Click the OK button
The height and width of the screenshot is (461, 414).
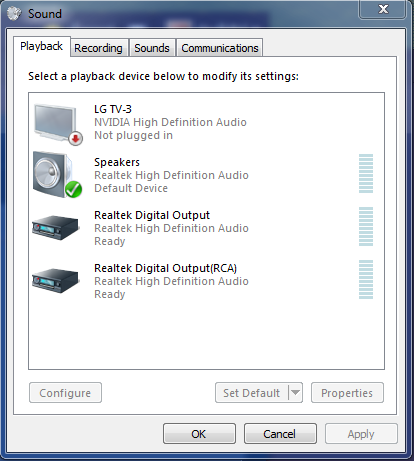click(x=199, y=434)
